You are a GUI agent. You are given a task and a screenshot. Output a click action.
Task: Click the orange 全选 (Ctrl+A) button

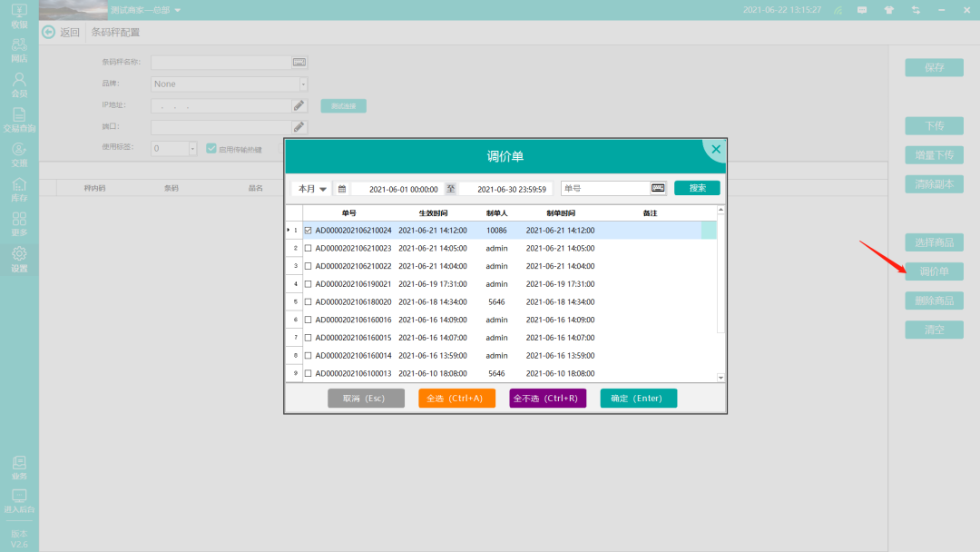(456, 399)
